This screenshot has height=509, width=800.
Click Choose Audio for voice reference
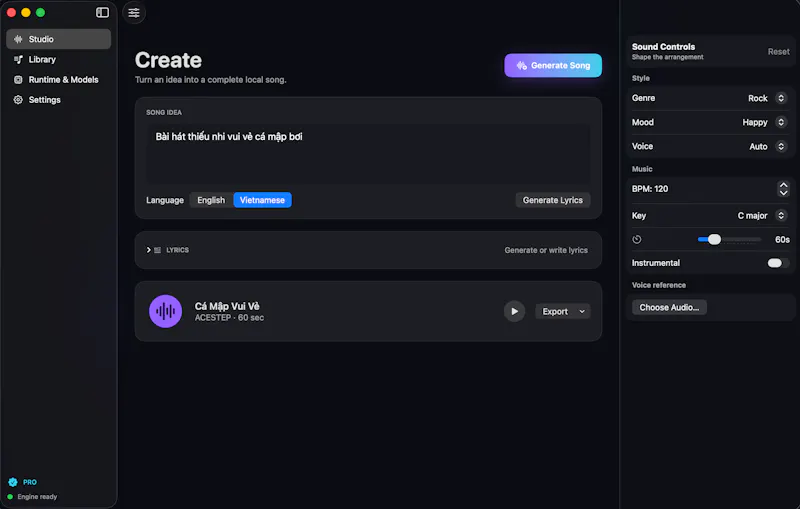[x=669, y=307]
